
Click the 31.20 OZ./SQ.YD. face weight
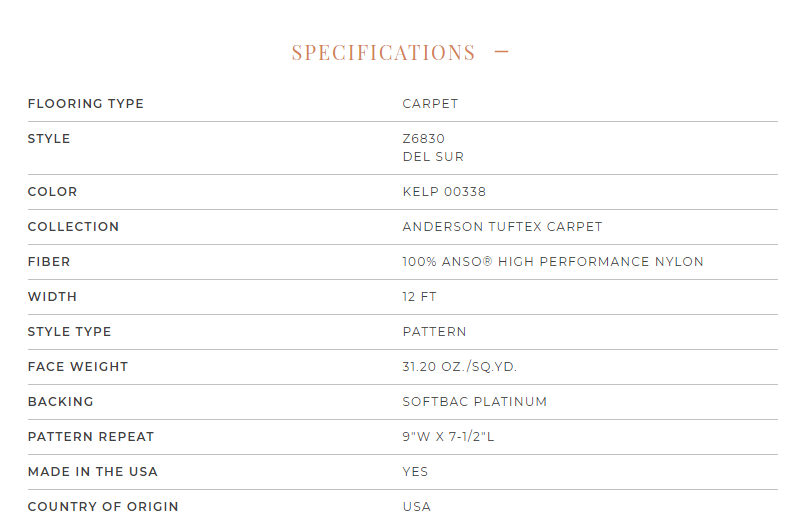(x=459, y=367)
